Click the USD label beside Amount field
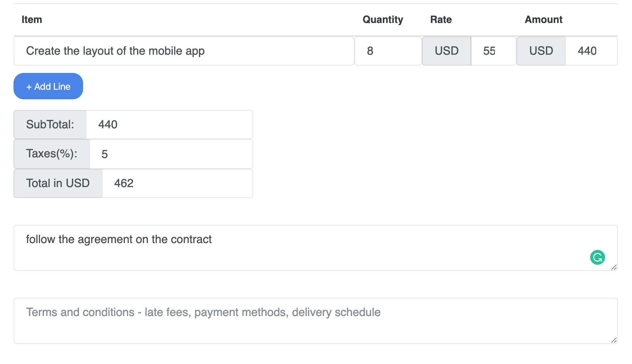 [541, 51]
